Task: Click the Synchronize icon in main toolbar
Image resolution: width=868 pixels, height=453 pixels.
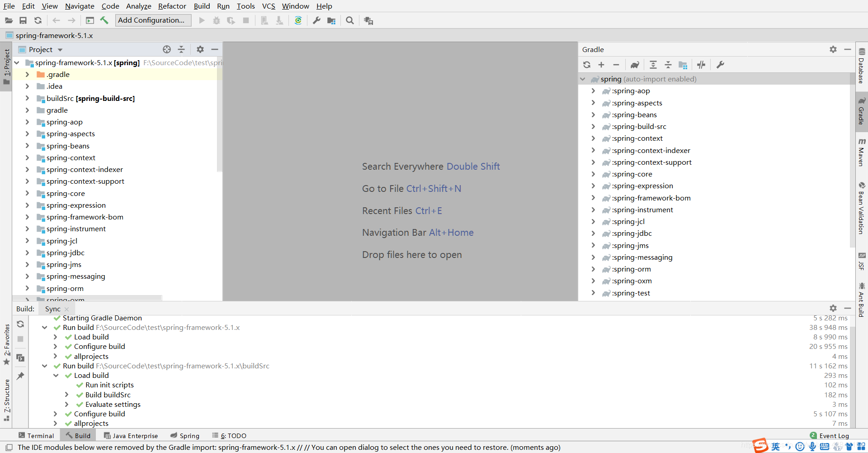Action: (38, 20)
